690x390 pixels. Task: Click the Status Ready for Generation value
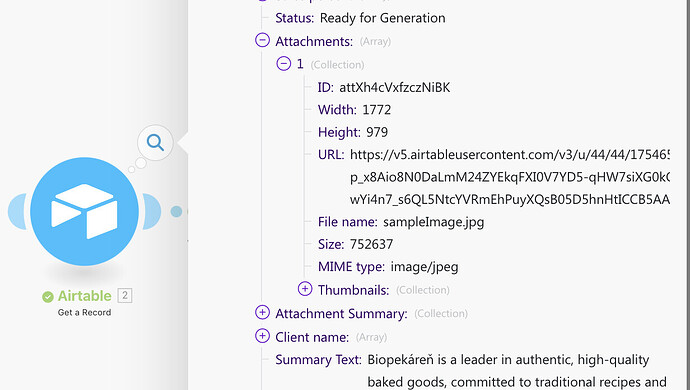(382, 18)
